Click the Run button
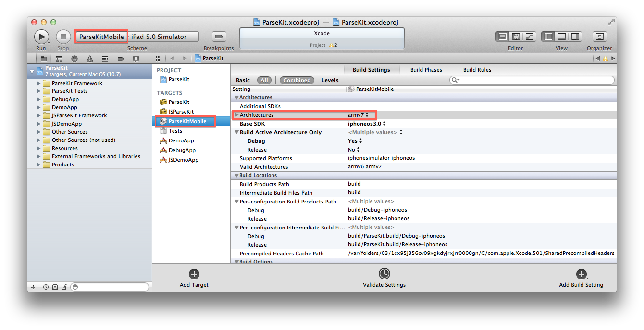This screenshot has width=644, height=330. pyautogui.click(x=41, y=37)
